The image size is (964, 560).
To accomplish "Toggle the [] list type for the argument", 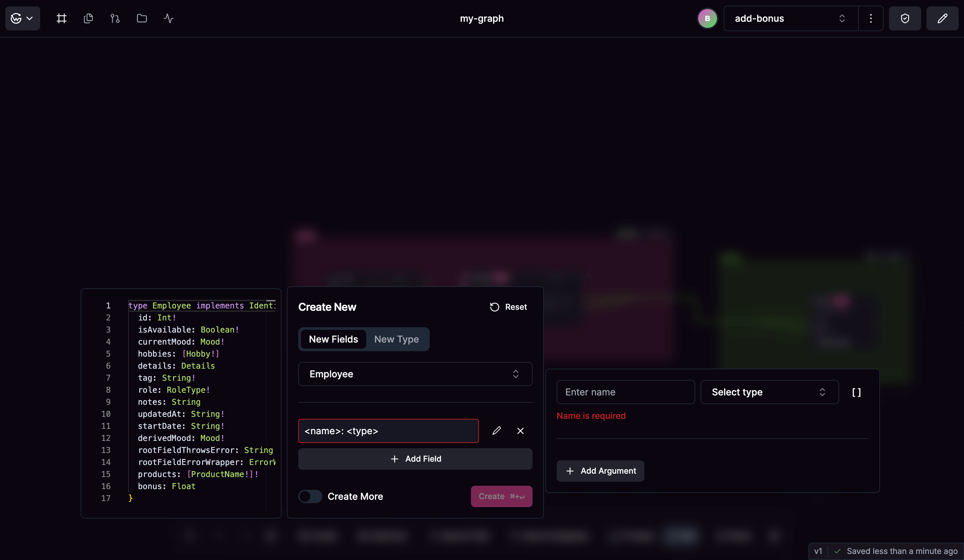I will 857,392.
